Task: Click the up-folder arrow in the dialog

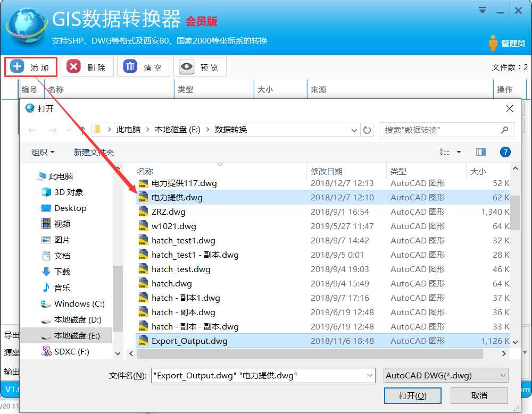Action: pos(82,130)
